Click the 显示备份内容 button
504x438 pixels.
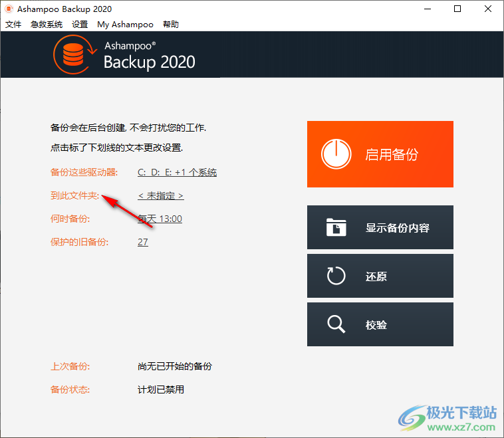tap(380, 227)
